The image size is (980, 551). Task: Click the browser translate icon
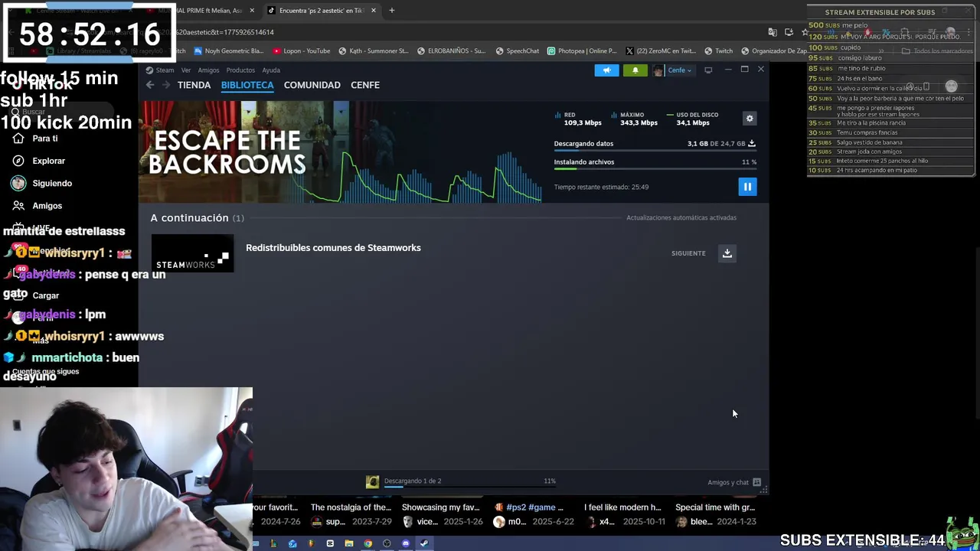[x=773, y=32]
